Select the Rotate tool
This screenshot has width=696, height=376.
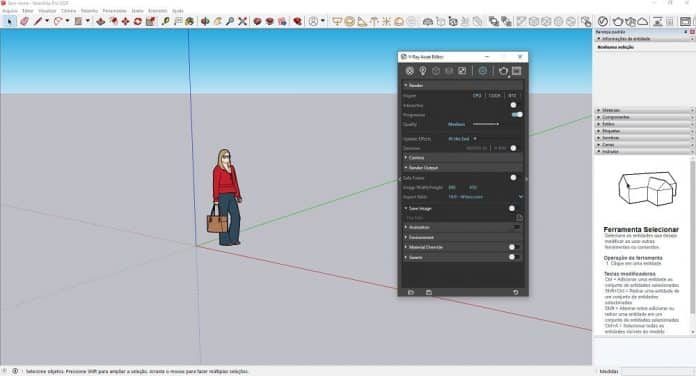[138, 21]
